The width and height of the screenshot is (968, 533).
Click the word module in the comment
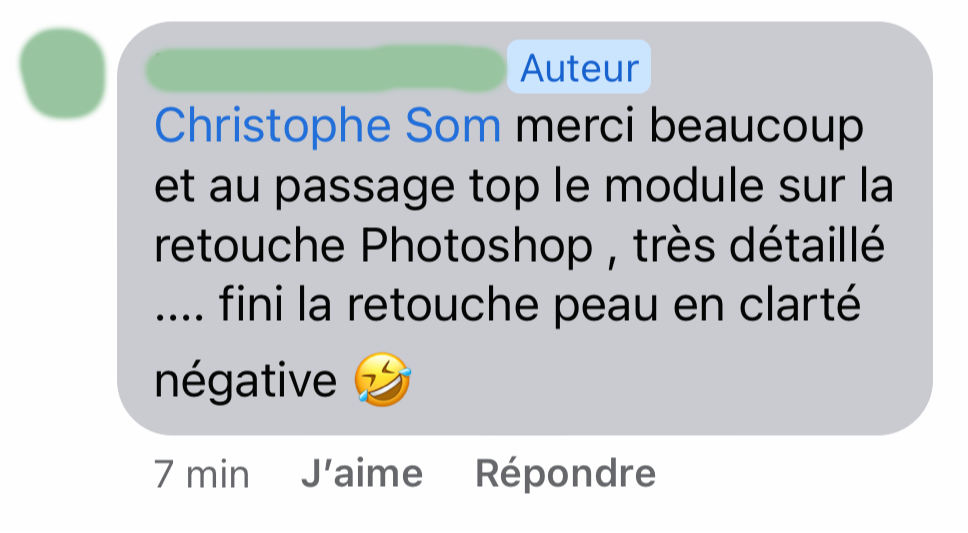click(x=684, y=187)
